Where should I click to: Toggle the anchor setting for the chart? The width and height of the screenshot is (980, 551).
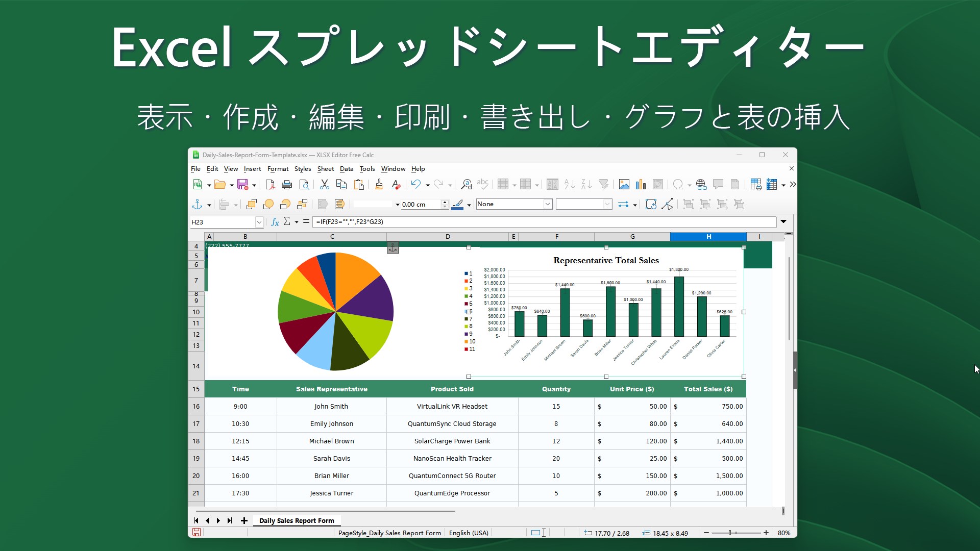pos(198,204)
